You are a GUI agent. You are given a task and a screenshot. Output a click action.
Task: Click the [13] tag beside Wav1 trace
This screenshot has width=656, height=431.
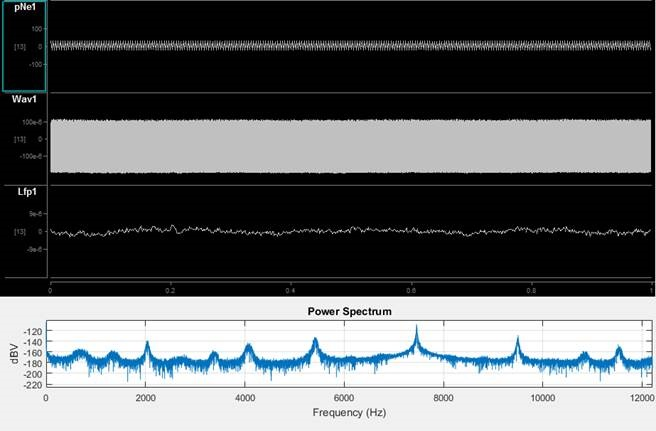coord(20,139)
